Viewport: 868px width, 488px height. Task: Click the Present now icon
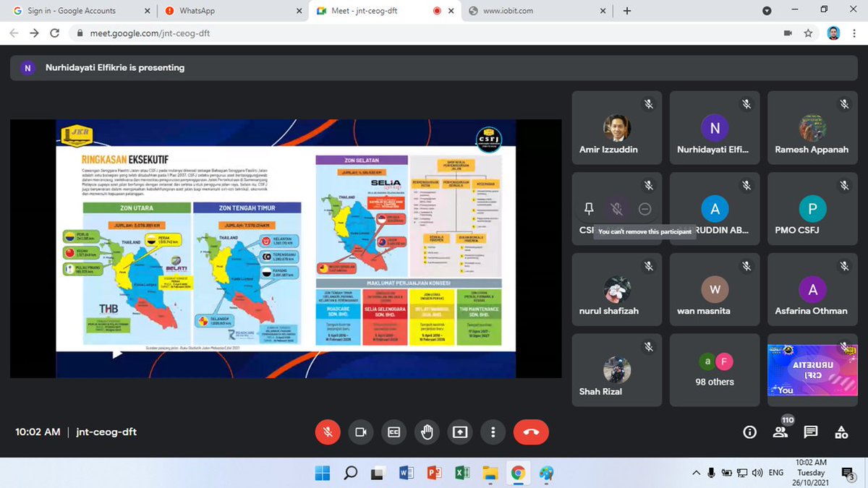point(460,432)
